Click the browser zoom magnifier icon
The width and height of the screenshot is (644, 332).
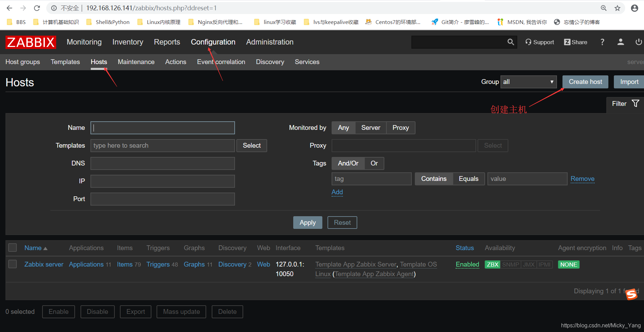click(x=604, y=8)
